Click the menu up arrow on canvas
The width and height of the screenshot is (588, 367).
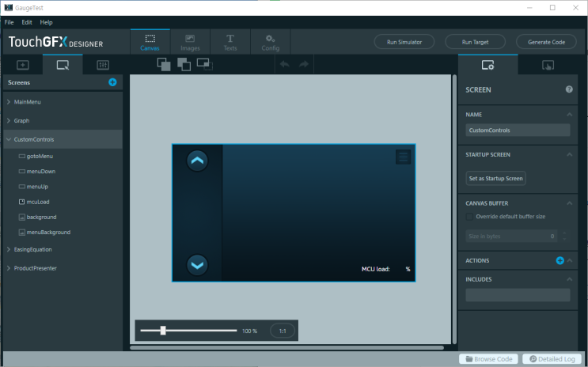(x=197, y=161)
